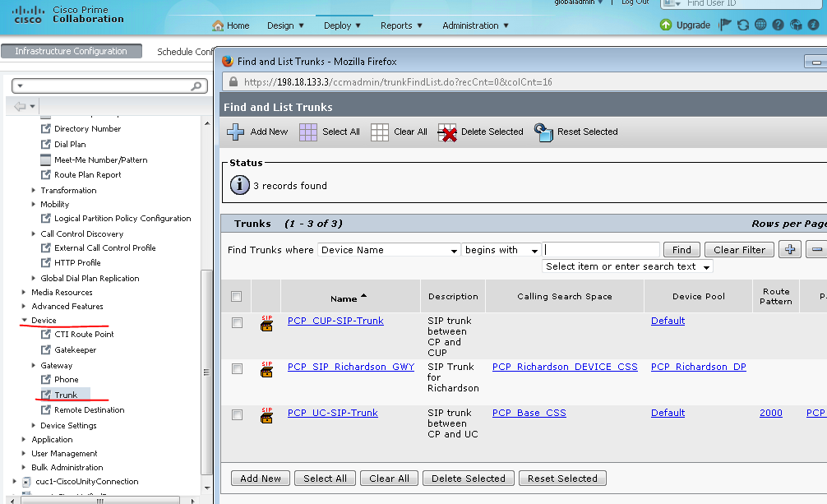The image size is (827, 504).
Task: Click the search magnifier in tree filter
Action: coord(196,86)
